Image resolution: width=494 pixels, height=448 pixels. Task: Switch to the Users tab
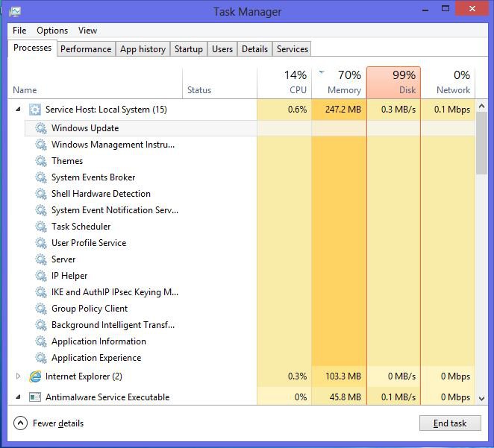(222, 49)
